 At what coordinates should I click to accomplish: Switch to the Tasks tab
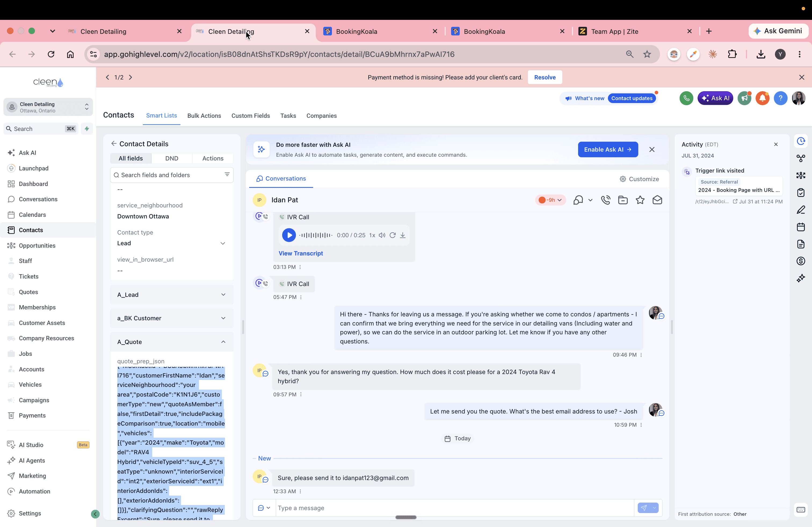coord(288,116)
